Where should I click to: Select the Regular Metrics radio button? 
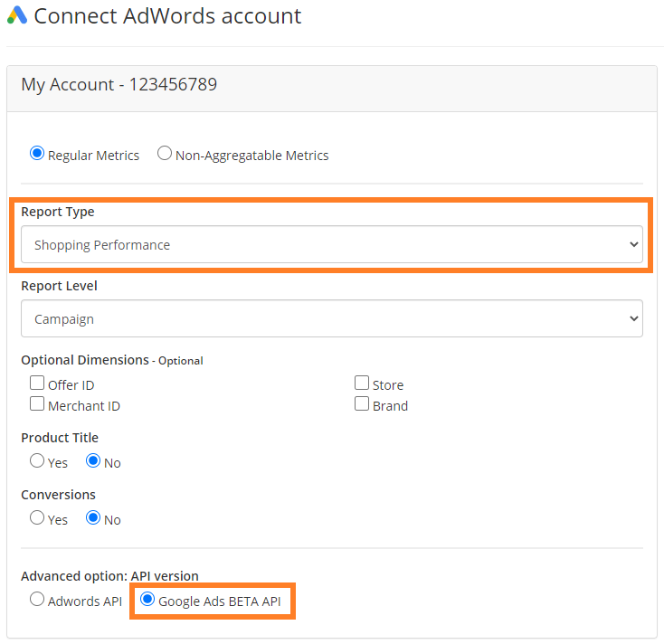point(37,153)
